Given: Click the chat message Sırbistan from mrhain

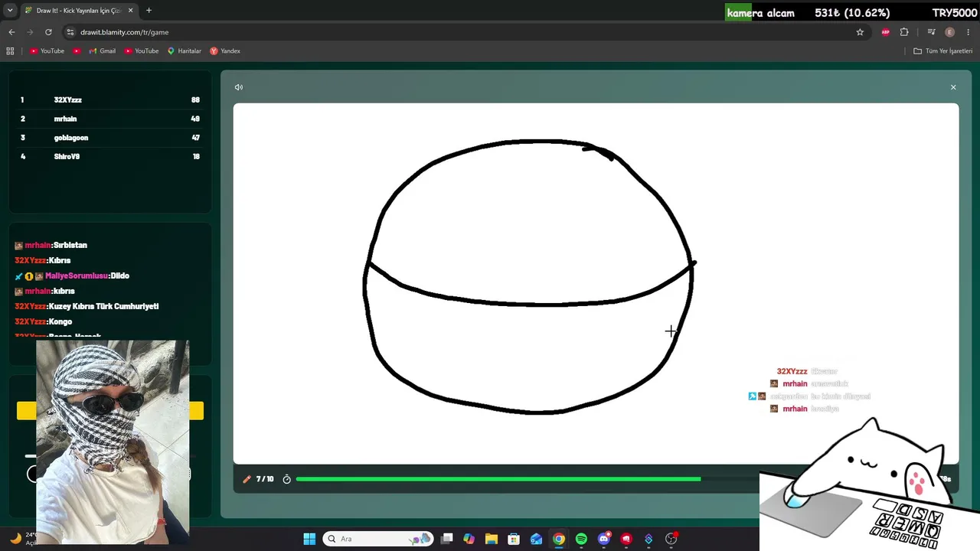Looking at the screenshot, I should [70, 245].
